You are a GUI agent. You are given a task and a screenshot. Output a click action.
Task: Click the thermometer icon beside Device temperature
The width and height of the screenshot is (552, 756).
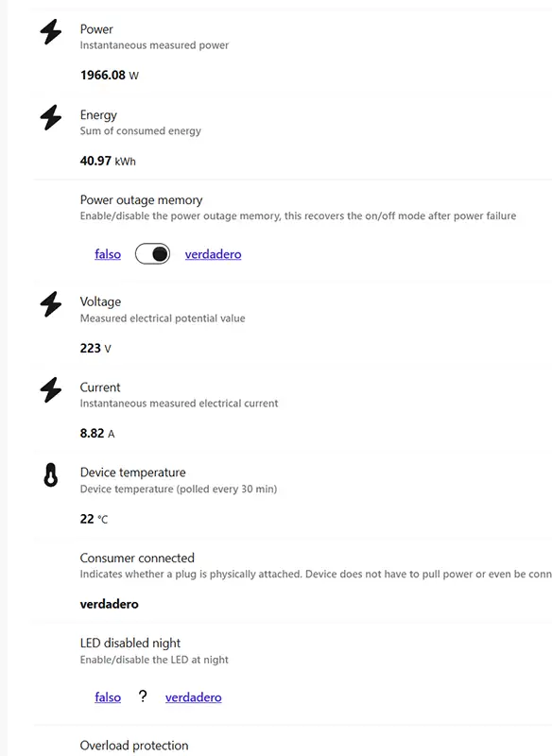(x=49, y=474)
